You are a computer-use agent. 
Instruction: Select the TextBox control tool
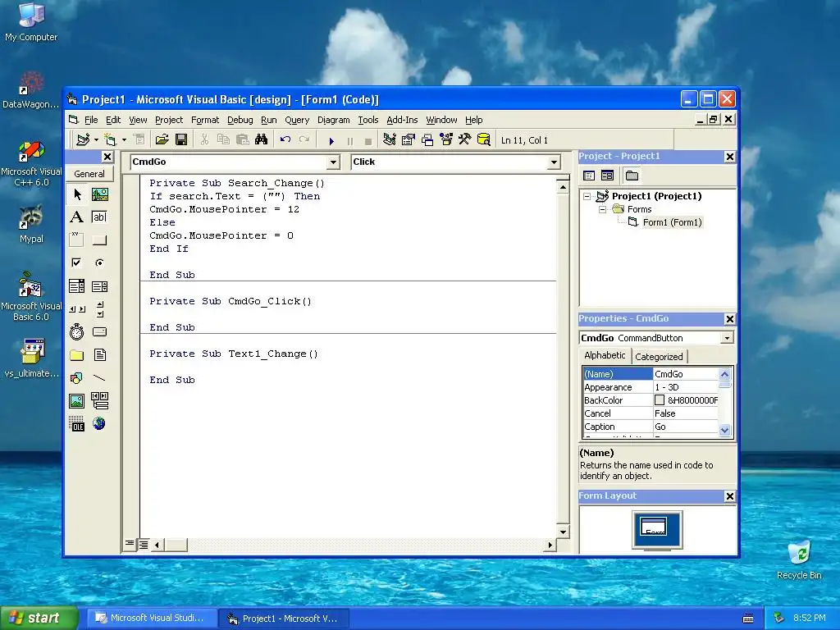(99, 217)
